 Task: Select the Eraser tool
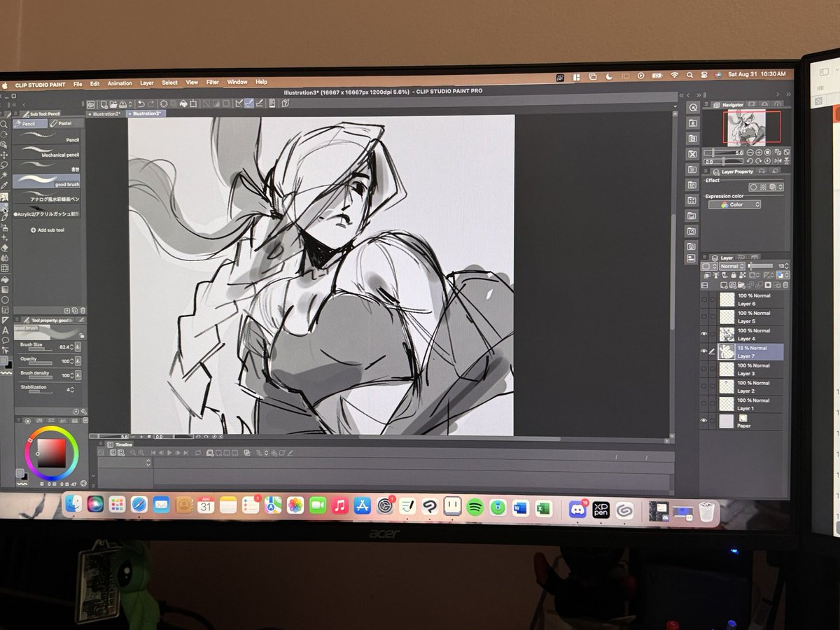[4, 248]
